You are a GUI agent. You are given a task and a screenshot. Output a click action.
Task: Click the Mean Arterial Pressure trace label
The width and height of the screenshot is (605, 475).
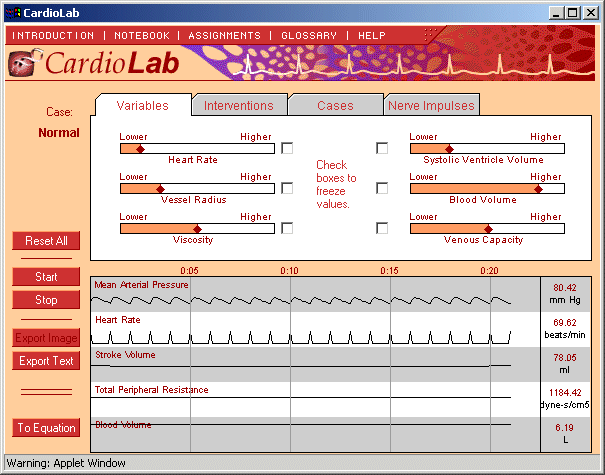coord(141,285)
